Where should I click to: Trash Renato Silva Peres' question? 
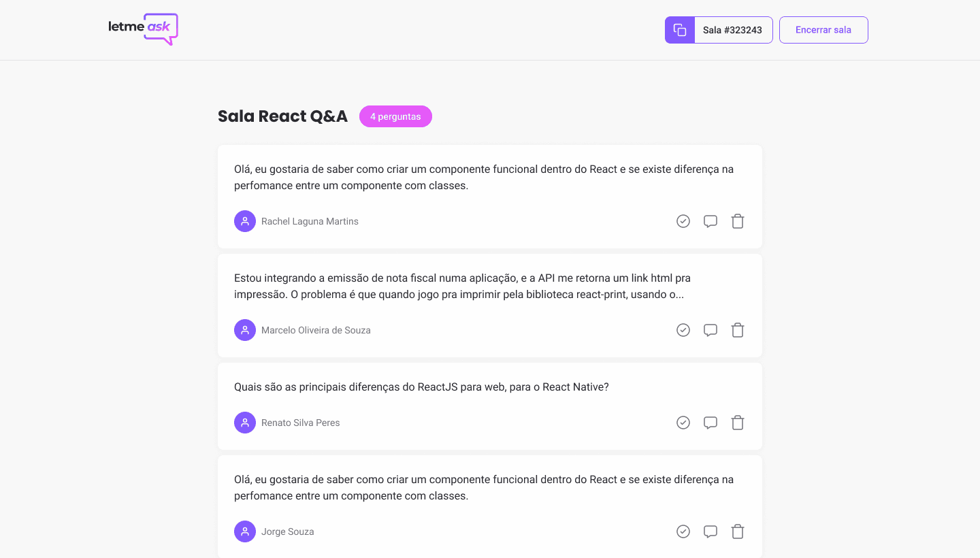(x=738, y=423)
